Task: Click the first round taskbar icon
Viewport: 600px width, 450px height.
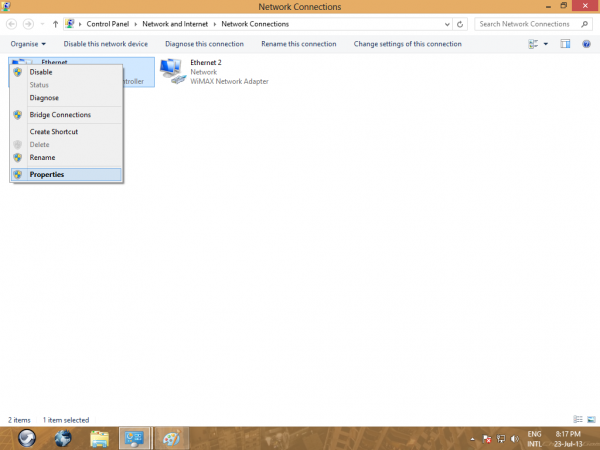Action: tap(27, 438)
